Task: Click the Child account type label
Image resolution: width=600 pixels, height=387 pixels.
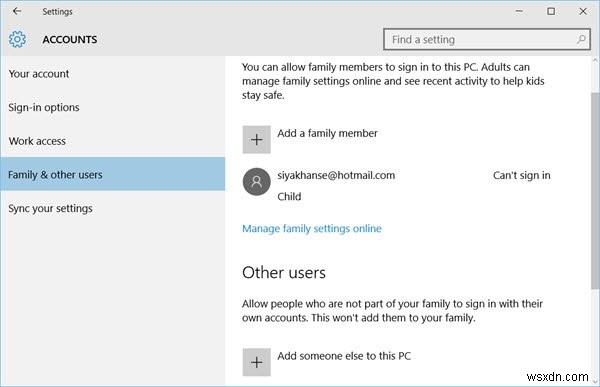Action: [289, 196]
